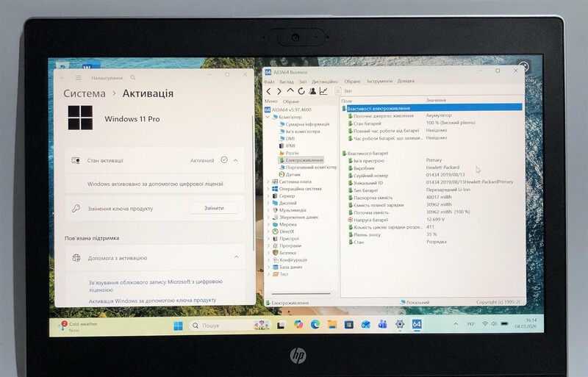Select Безпека security item in tree
Screen dimensions: 588x377
[x=284, y=253]
